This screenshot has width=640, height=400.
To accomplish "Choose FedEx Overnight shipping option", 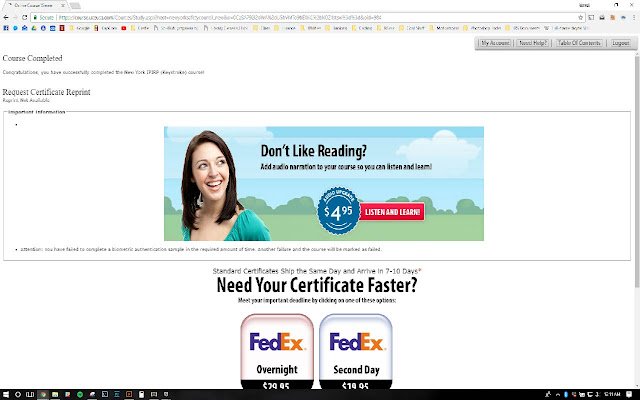I will point(277,352).
